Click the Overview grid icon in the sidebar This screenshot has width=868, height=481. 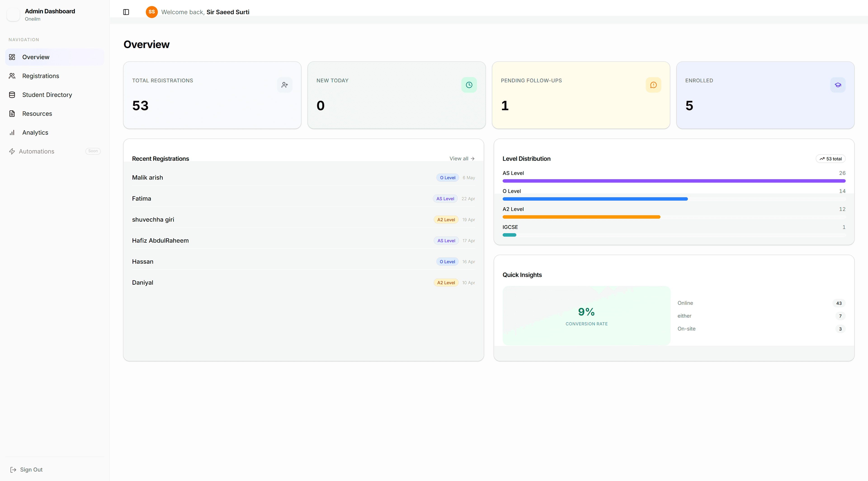[12, 57]
